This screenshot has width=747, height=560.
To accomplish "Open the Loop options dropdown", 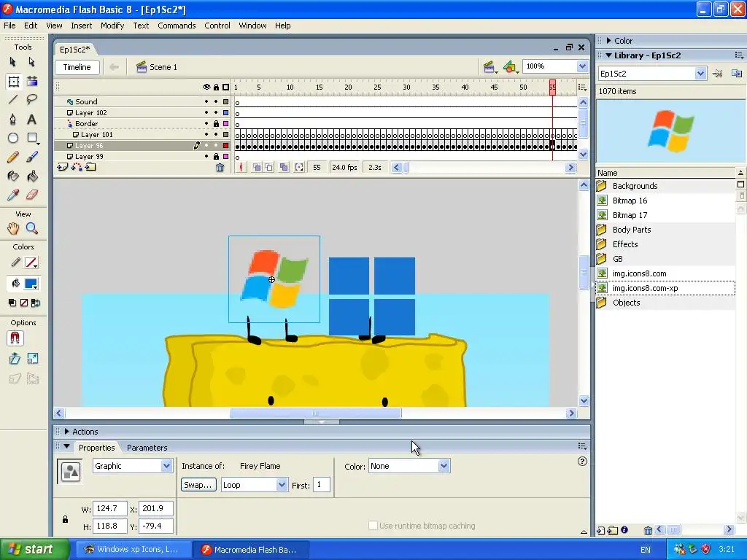I will (282, 485).
